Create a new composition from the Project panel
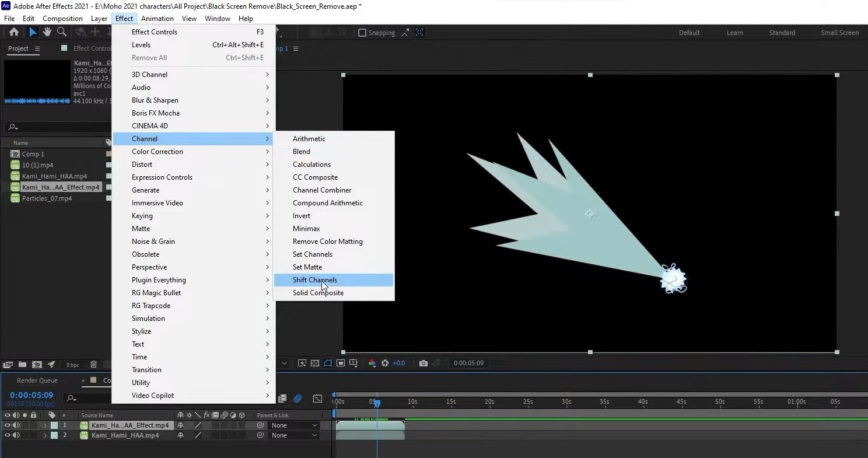 tap(37, 365)
